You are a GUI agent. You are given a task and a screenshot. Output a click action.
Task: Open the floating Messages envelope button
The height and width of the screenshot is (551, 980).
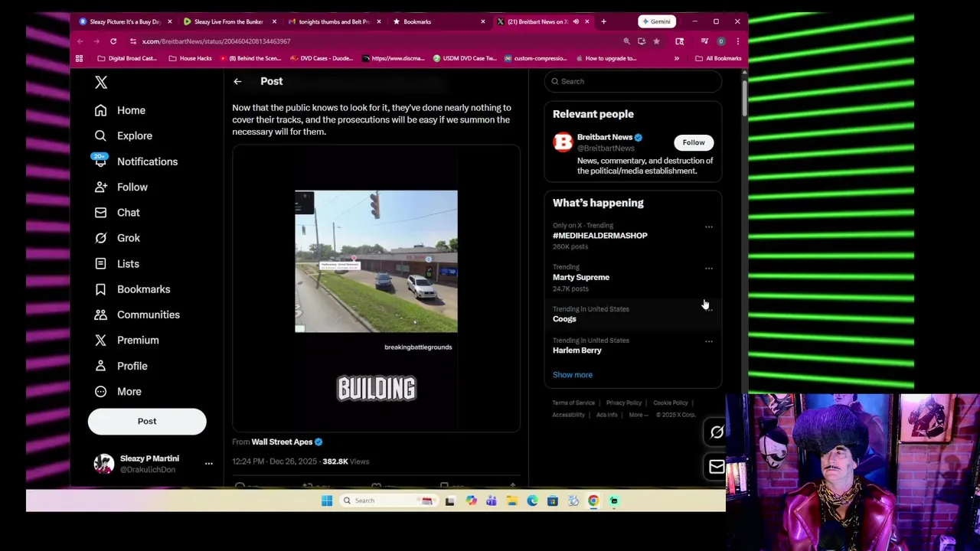(716, 467)
